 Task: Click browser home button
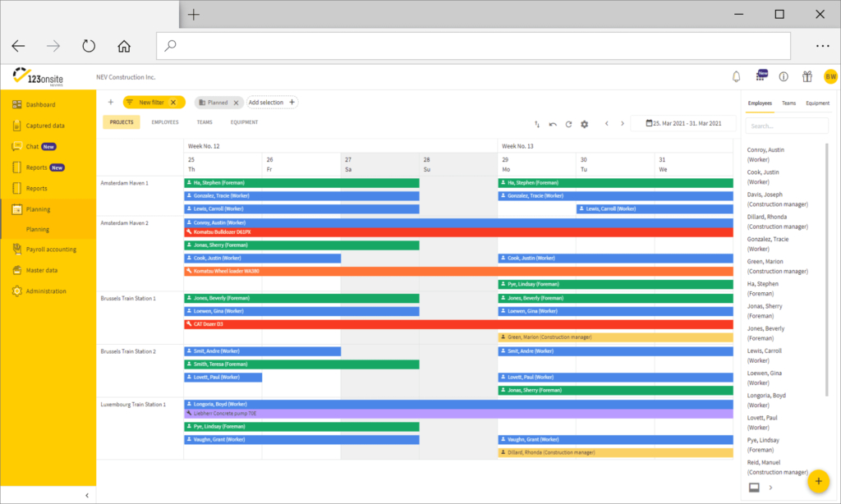click(124, 46)
